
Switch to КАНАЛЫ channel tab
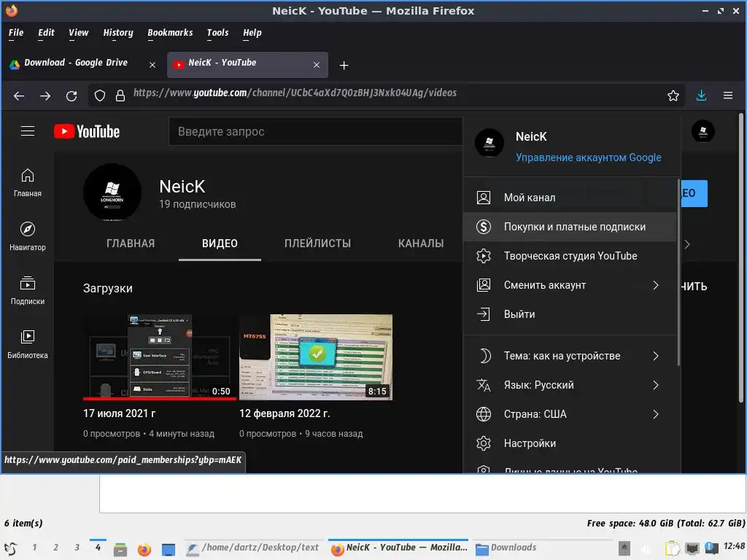tap(421, 244)
